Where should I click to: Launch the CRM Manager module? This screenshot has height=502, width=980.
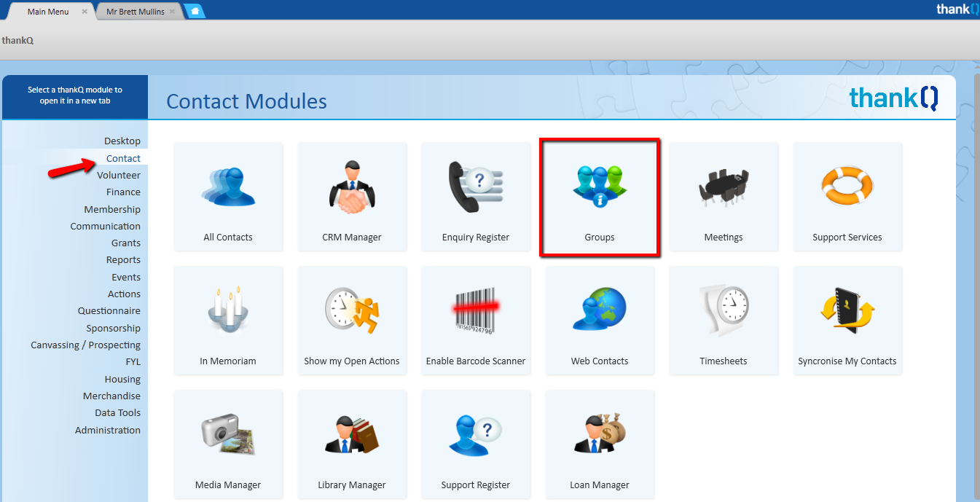[352, 195]
